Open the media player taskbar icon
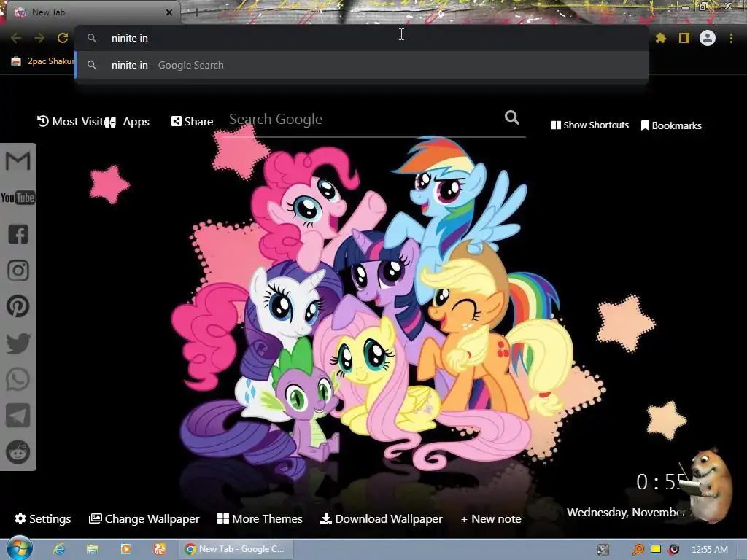747x560 pixels. tap(126, 549)
